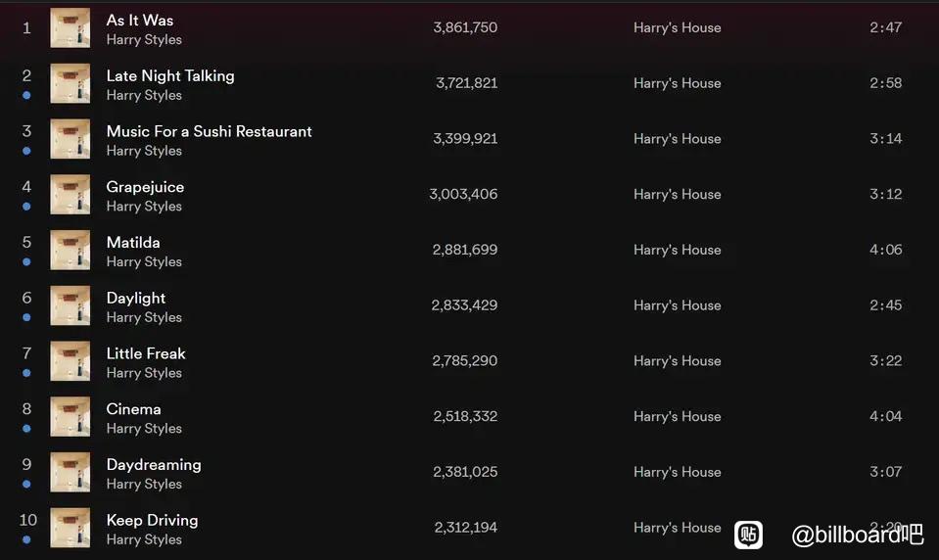The height and width of the screenshot is (560, 939).
Task: Click the Daydreaming album cover thumbnail
Action: [x=70, y=472]
